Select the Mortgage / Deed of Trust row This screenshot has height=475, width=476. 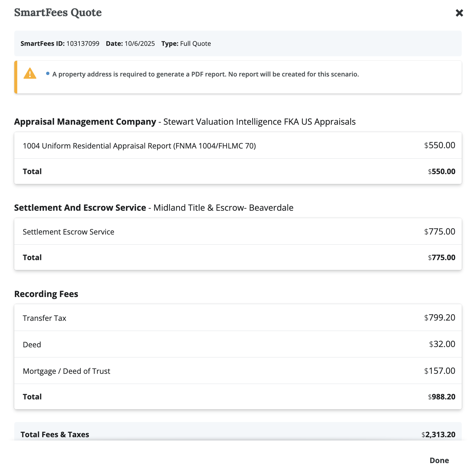pos(66,371)
